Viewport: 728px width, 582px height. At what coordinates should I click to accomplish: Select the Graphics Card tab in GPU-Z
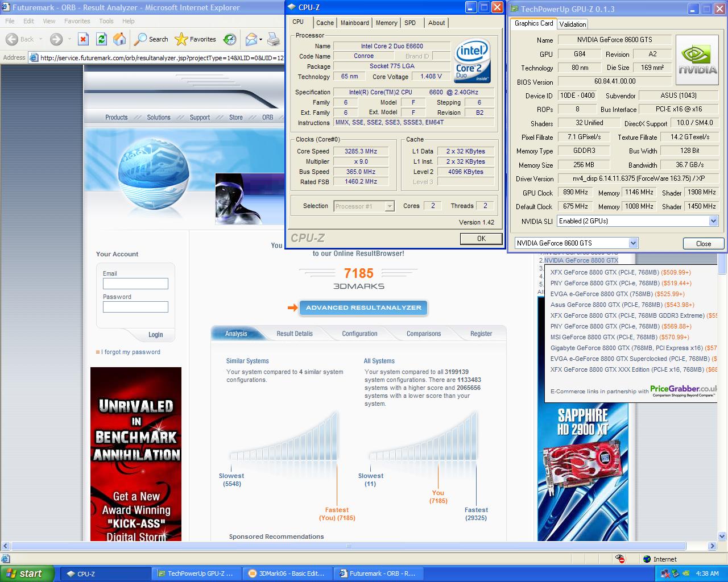pos(533,23)
